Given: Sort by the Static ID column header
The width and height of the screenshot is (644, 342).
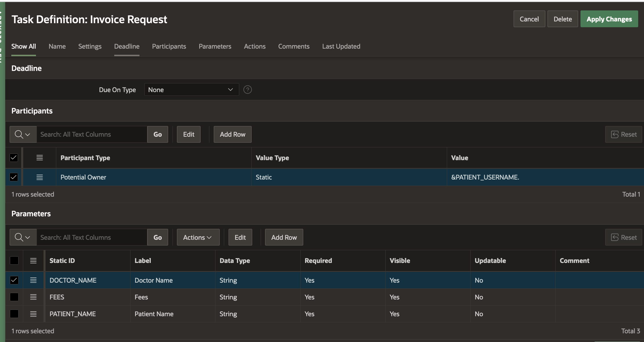Looking at the screenshot, I should click(62, 261).
